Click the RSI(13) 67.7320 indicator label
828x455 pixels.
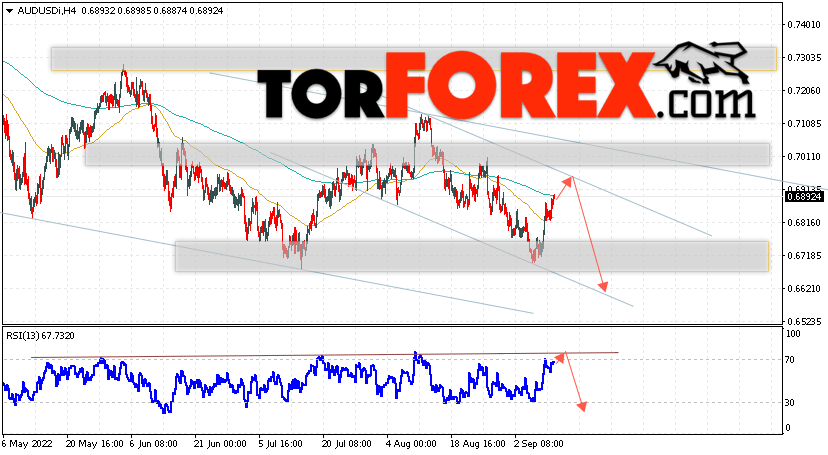[40, 336]
